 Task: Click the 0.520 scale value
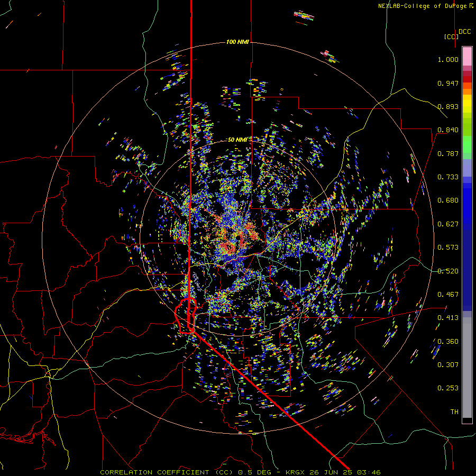[448, 271]
